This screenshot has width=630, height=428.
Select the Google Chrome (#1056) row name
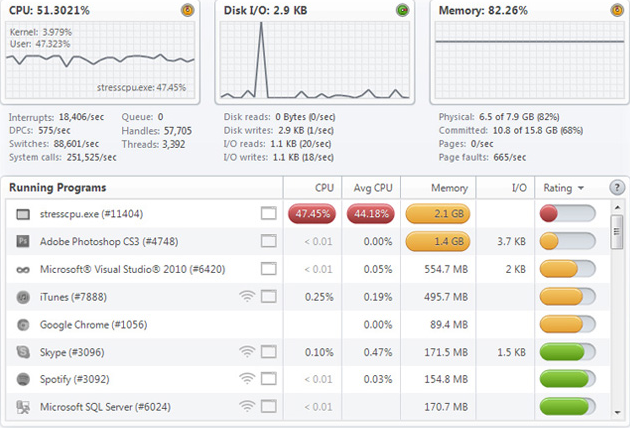click(x=93, y=325)
